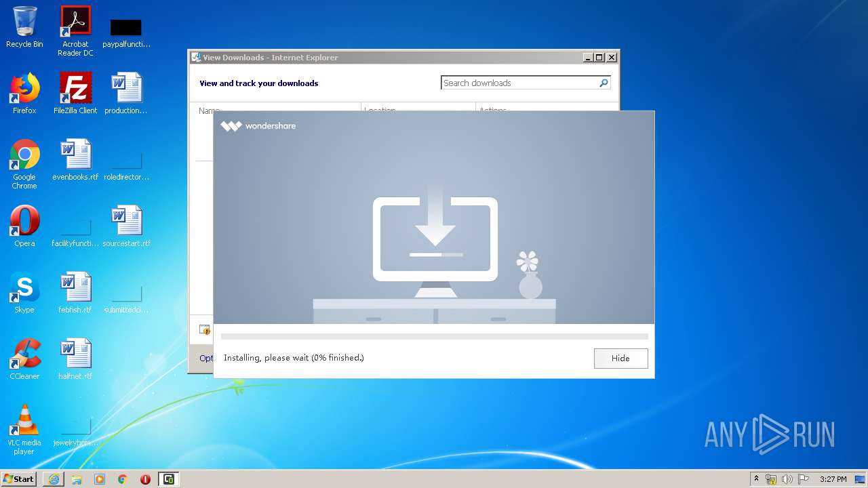Screen dimensions: 868x488
Task: Switch to the installer taskbar item
Action: click(168, 479)
